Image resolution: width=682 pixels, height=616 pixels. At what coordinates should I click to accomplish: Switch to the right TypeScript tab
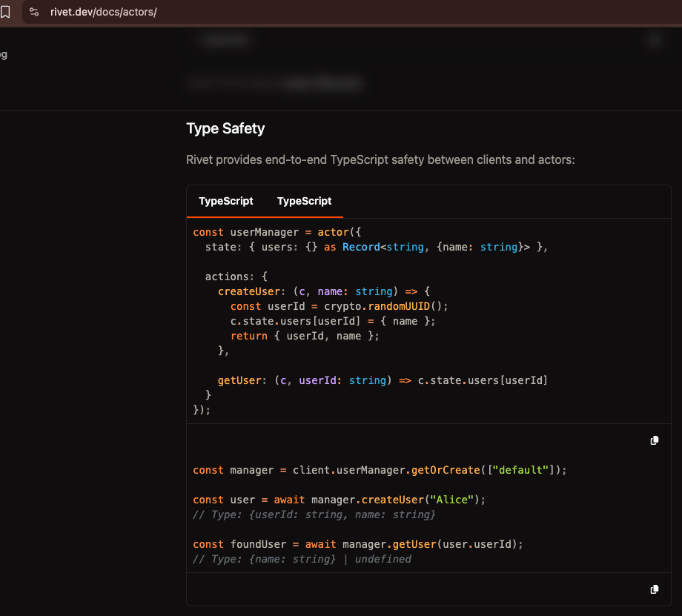(x=304, y=201)
